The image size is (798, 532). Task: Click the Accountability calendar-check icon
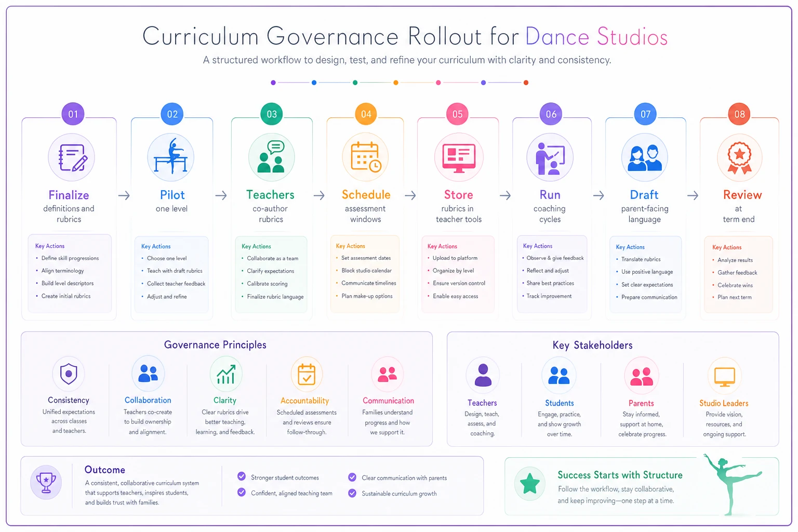point(307,374)
